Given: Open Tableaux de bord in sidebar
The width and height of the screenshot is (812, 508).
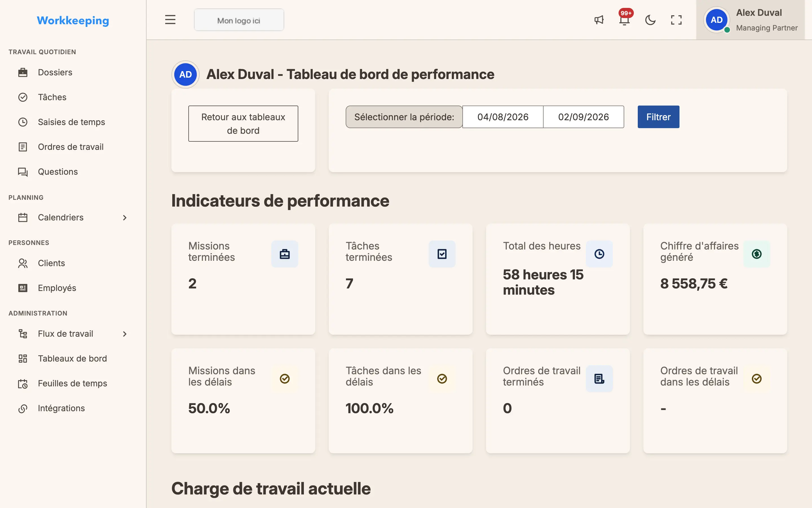Looking at the screenshot, I should pyautogui.click(x=73, y=358).
